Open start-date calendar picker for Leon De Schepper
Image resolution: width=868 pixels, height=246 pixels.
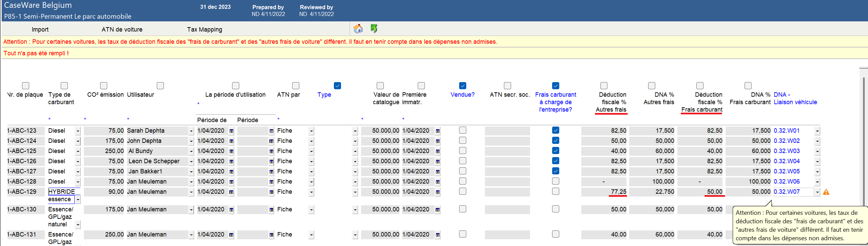click(x=231, y=162)
